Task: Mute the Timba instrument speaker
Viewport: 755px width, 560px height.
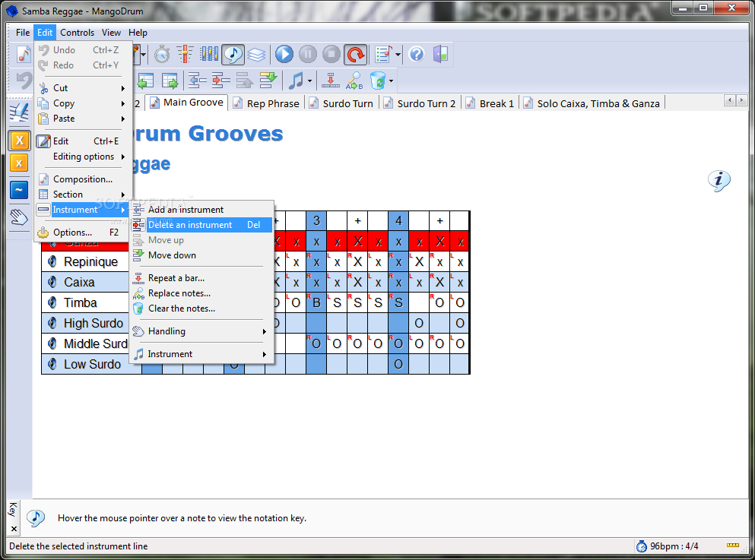Action: click(52, 302)
